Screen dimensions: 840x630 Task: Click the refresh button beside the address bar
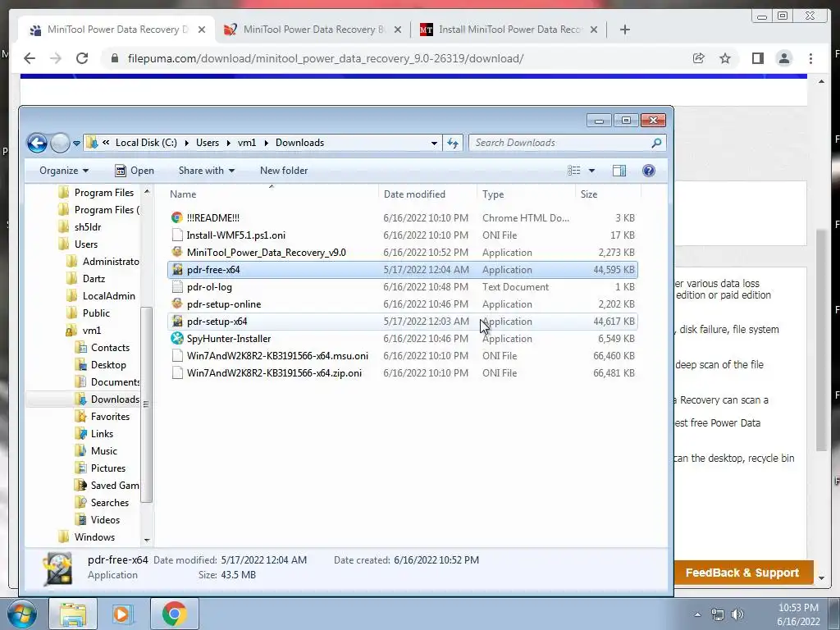pyautogui.click(x=453, y=143)
